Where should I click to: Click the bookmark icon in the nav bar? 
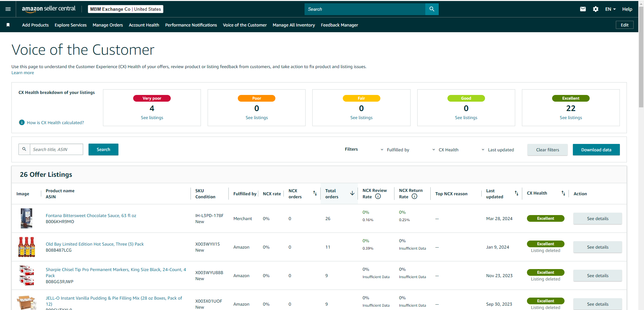(x=8, y=25)
